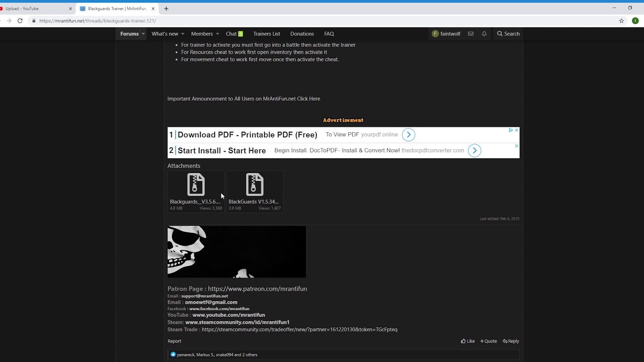Click the skull pirate signature image
The height and width of the screenshot is (362, 644).
tap(236, 251)
